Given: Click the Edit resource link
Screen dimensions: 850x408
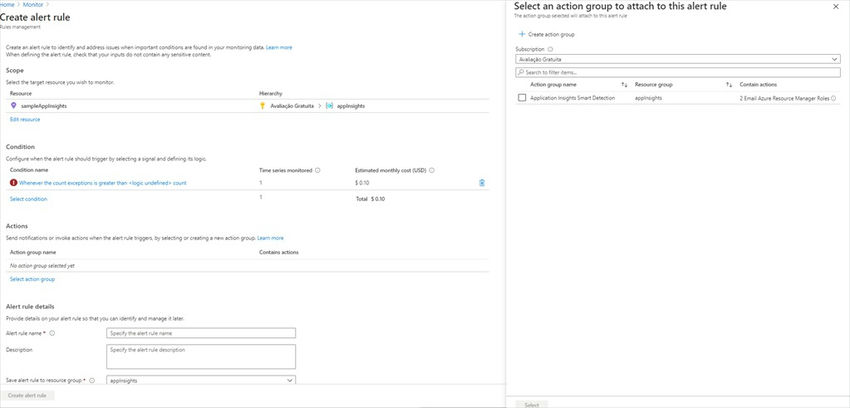Looking at the screenshot, I should (x=25, y=119).
